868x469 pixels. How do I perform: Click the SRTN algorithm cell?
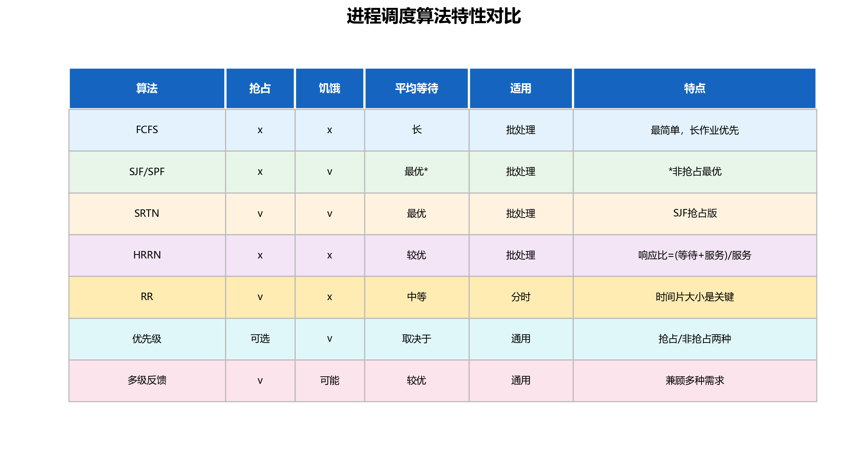click(x=147, y=214)
